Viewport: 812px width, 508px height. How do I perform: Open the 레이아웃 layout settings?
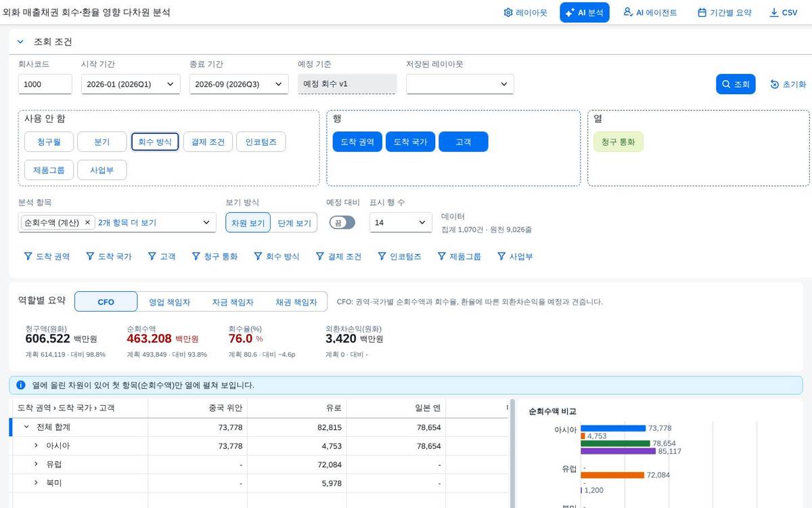(x=525, y=12)
